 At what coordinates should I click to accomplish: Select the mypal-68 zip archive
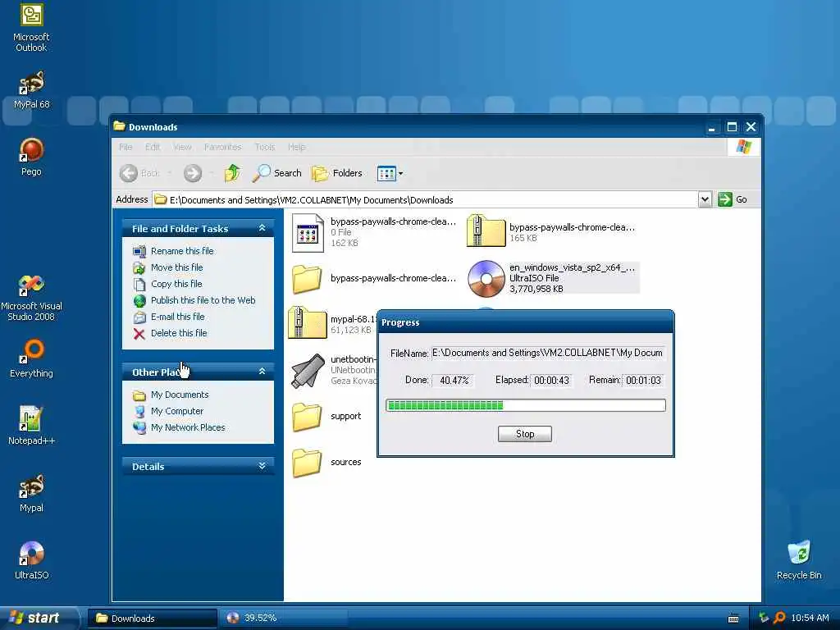tap(332, 323)
